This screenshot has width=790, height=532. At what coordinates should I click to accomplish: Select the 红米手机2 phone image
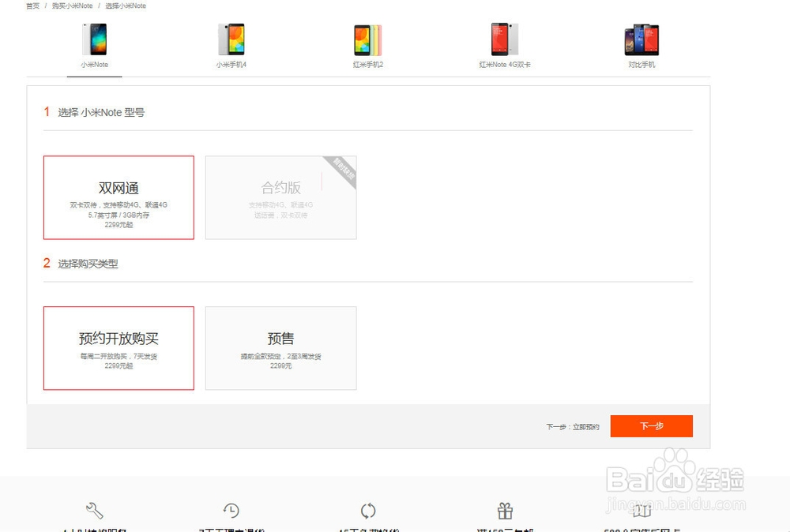pos(368,39)
